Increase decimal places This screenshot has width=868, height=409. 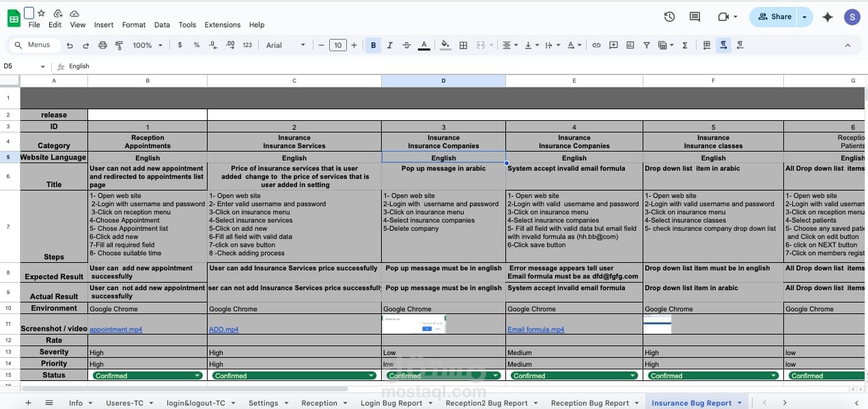[230, 45]
